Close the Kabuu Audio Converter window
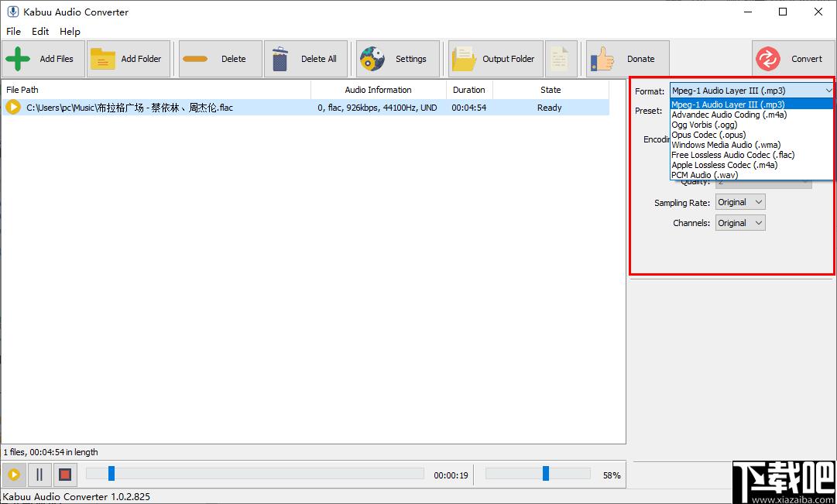This screenshot has width=837, height=504. pos(818,12)
